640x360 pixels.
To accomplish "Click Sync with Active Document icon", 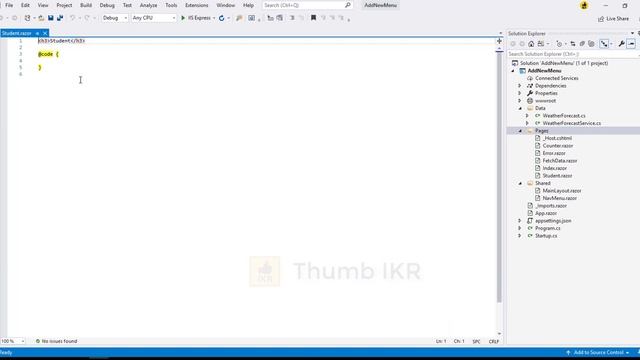I will click(x=573, y=44).
